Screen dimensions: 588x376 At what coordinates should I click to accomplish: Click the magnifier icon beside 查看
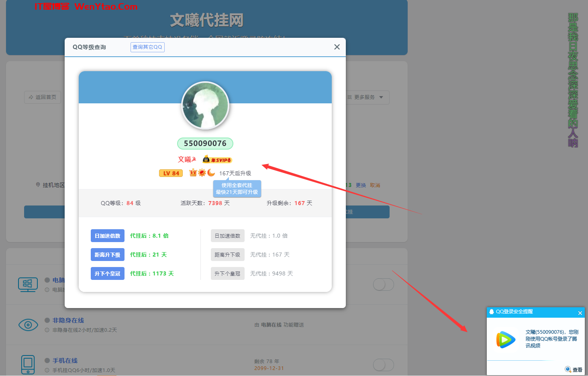568,369
